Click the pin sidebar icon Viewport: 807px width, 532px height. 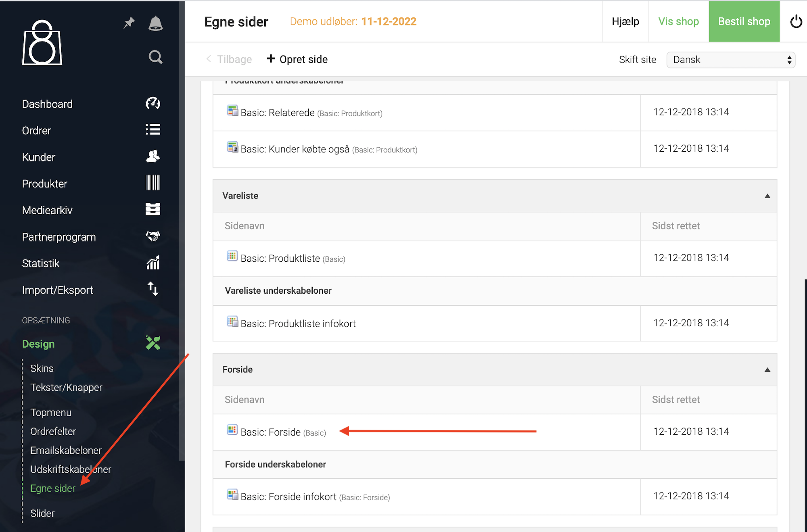tap(129, 23)
